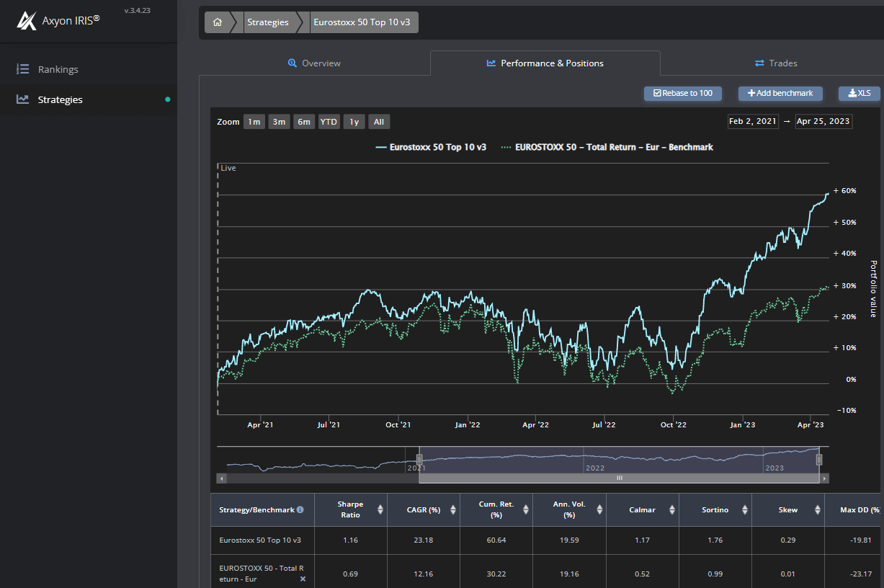Switch to the Overview tab
884x588 pixels.
tap(314, 63)
